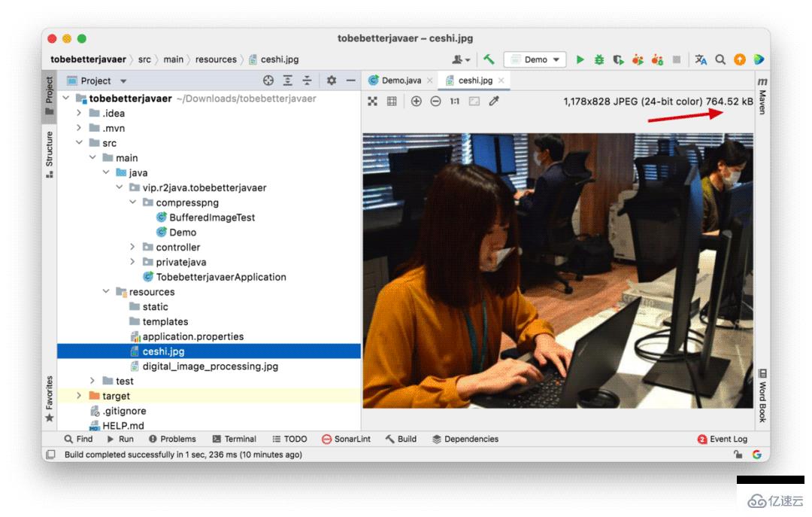Open the Event Log

723,439
